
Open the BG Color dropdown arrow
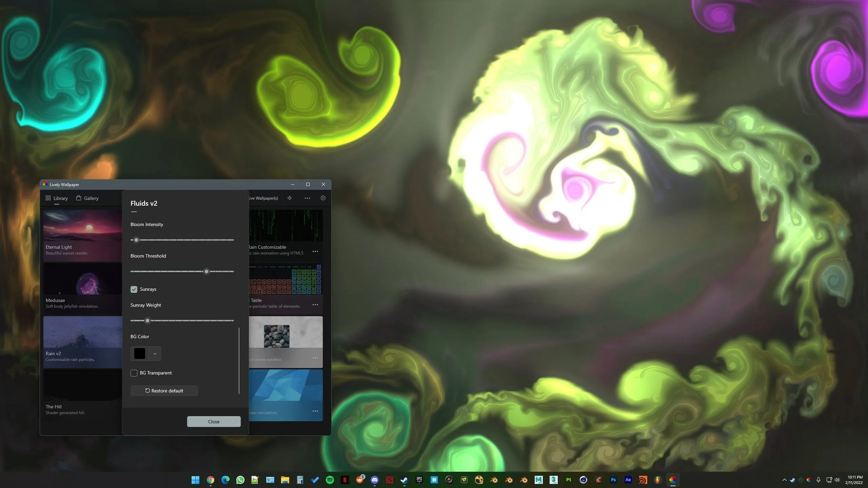pyautogui.click(x=154, y=353)
